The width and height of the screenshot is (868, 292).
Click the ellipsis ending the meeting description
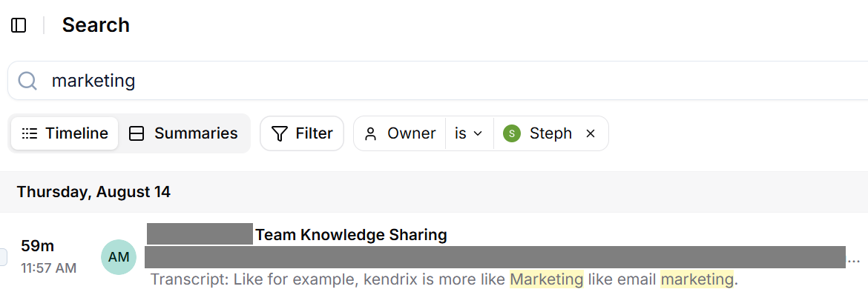[x=854, y=260]
